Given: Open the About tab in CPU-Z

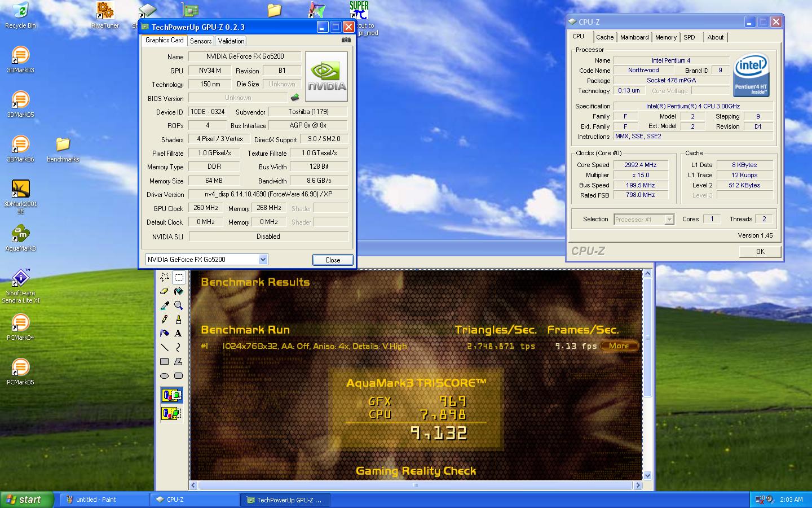Looking at the screenshot, I should point(716,37).
